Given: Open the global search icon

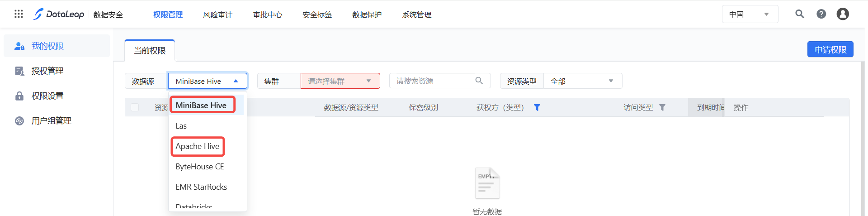Looking at the screenshot, I should click(x=799, y=14).
